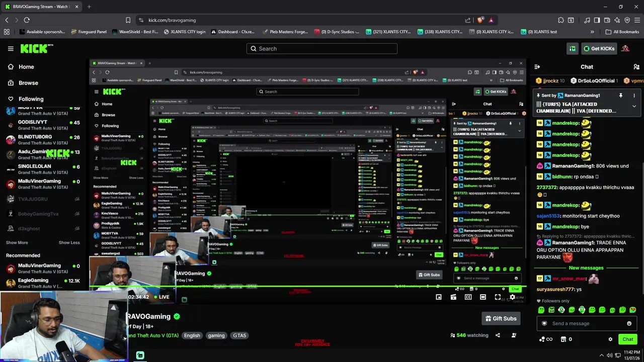The width and height of the screenshot is (644, 362).
Task: Open the apps grid on the bookmarks bar
Action: pyautogui.click(x=7, y=32)
